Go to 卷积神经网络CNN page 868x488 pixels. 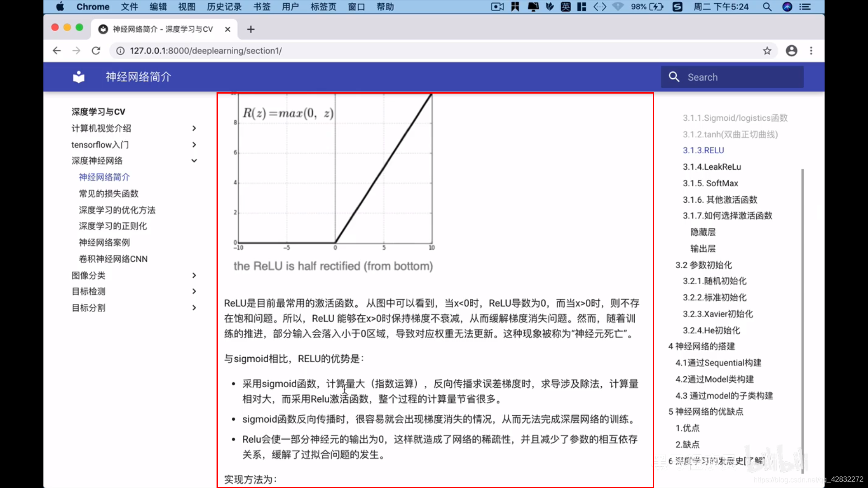click(113, 259)
